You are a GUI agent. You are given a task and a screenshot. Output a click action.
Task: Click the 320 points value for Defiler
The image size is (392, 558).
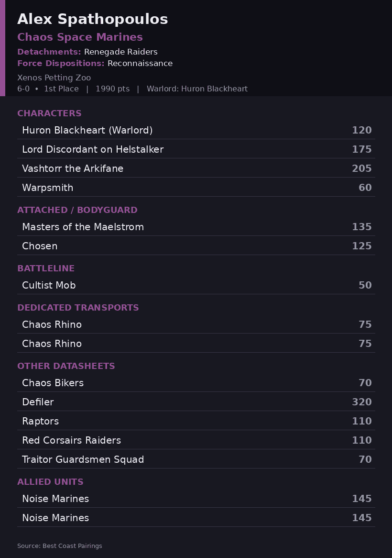362,402
